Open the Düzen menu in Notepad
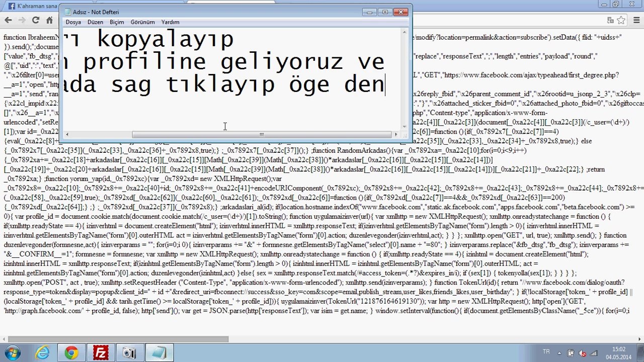The image size is (644, 362). point(95,22)
